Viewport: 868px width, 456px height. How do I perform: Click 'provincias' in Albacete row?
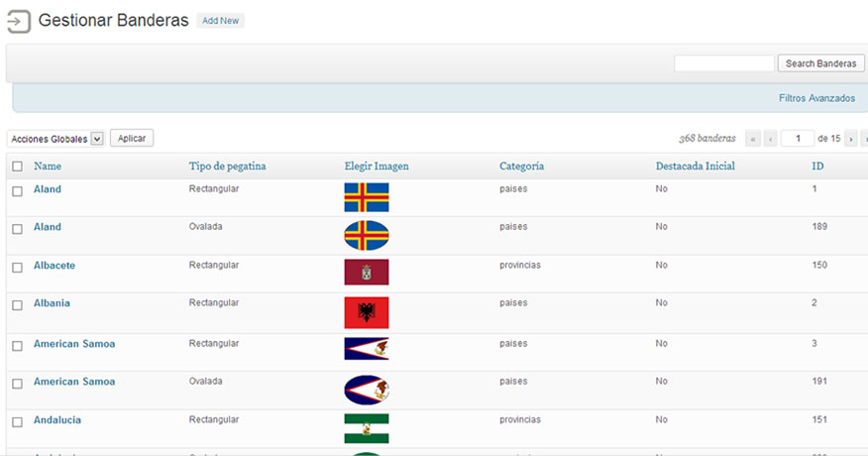[x=520, y=265]
